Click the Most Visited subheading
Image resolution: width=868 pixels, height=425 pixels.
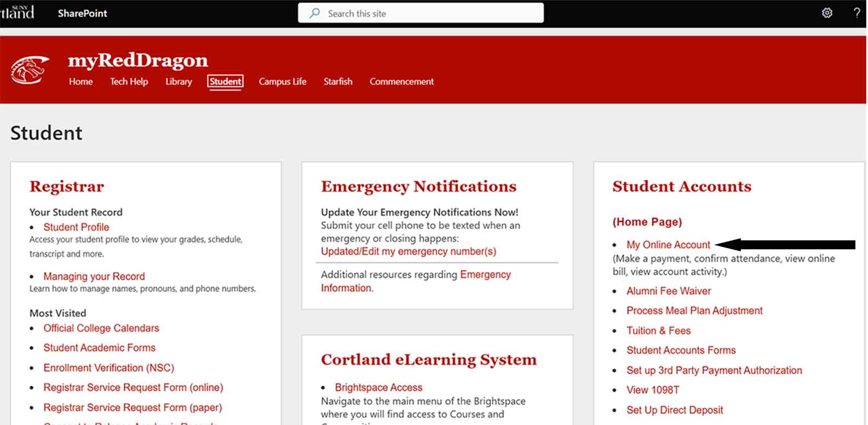click(x=58, y=313)
